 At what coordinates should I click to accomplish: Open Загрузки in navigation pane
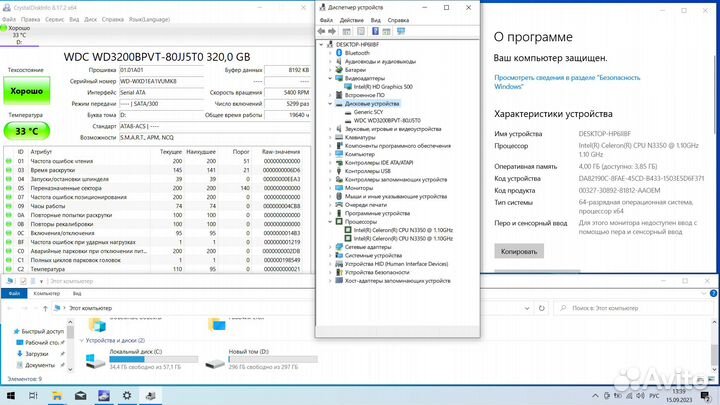click(x=36, y=354)
